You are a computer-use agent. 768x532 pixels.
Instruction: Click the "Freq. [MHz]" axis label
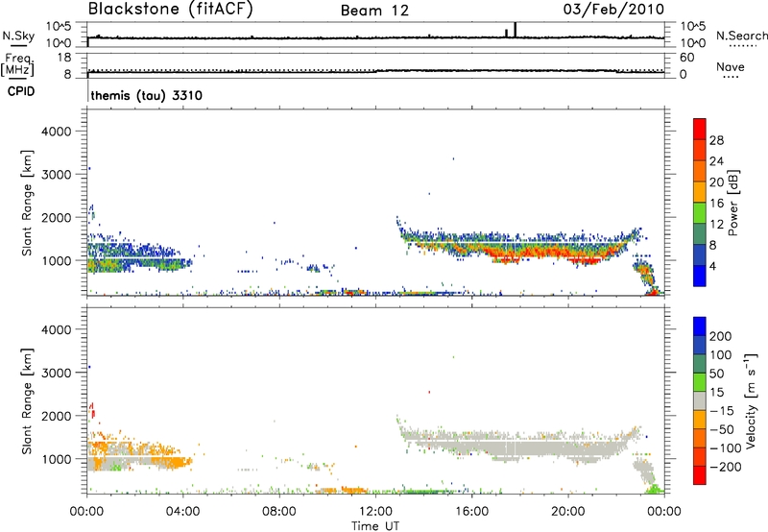(x=17, y=64)
